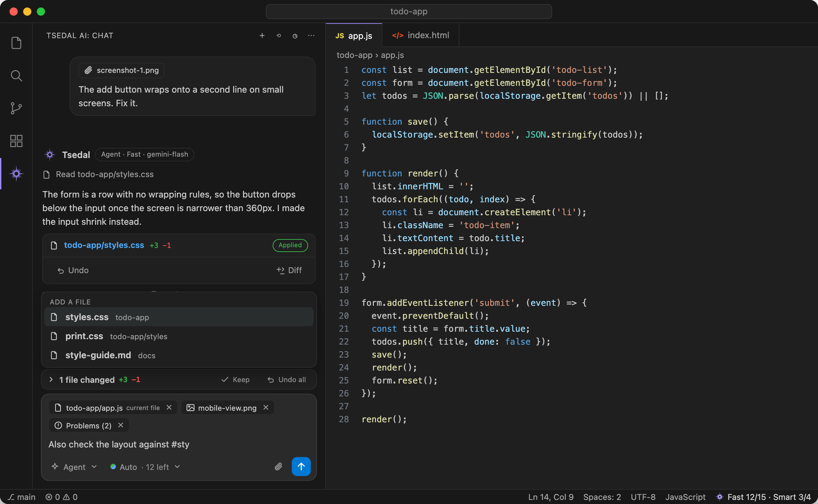
Task: Click the chat refresh icon in header
Action: pyautogui.click(x=278, y=36)
